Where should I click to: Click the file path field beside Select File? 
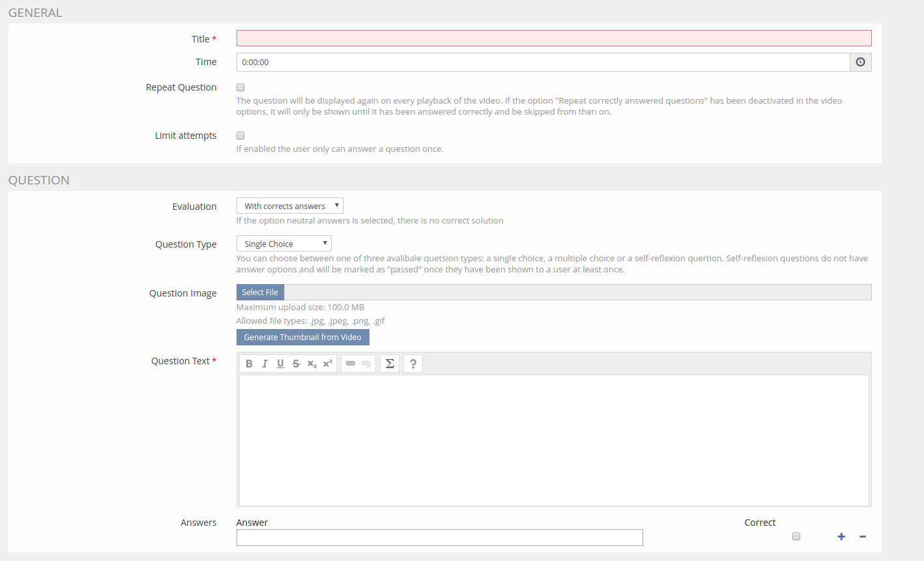pyautogui.click(x=578, y=292)
